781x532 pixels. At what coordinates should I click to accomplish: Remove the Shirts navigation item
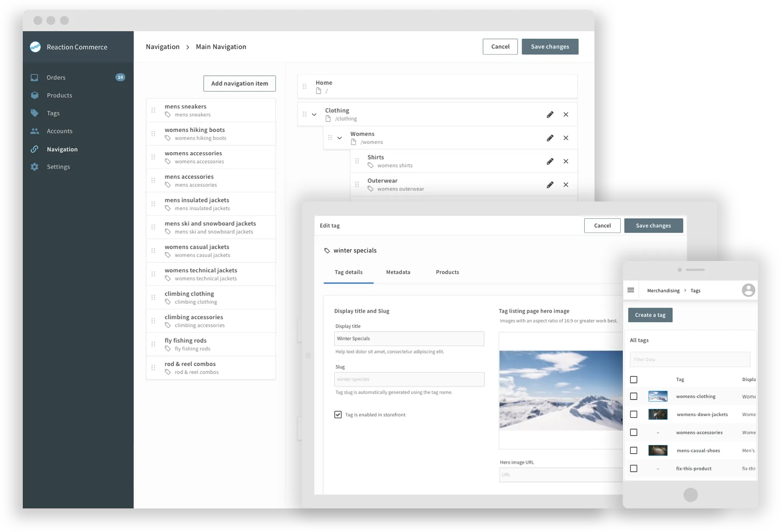(x=566, y=161)
